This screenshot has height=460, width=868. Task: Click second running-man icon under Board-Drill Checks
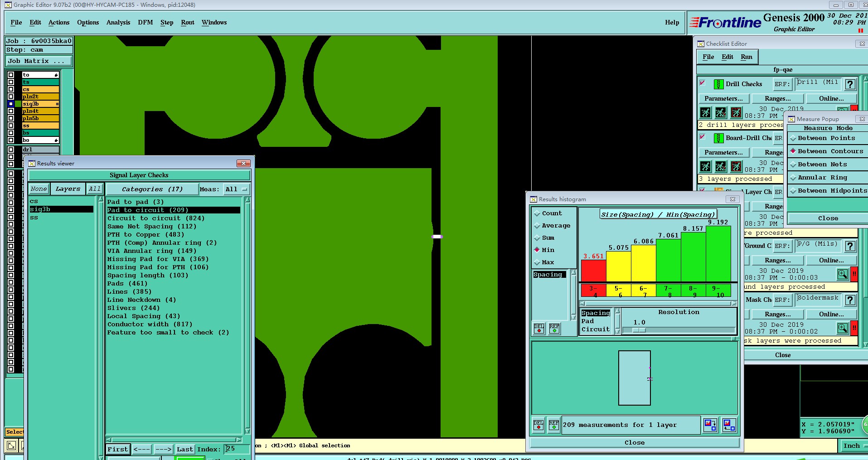click(721, 166)
